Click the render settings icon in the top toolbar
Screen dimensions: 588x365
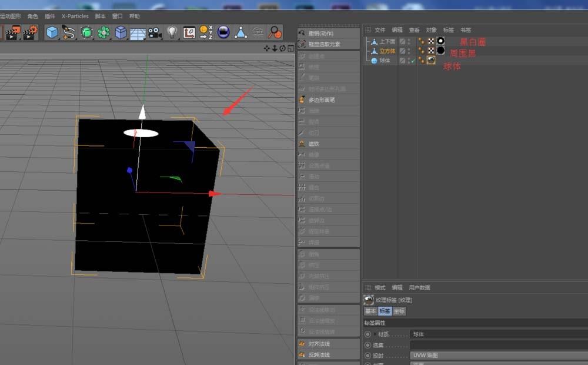pos(29,34)
